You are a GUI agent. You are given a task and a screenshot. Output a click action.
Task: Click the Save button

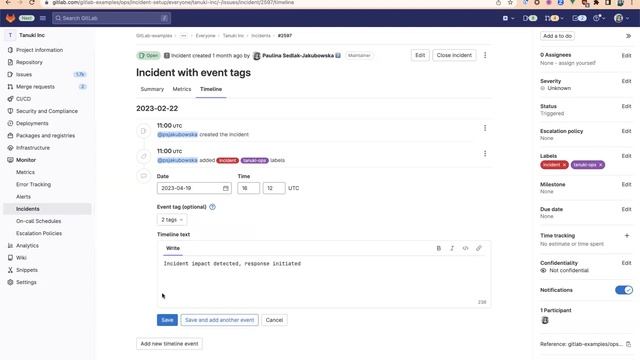(167, 320)
